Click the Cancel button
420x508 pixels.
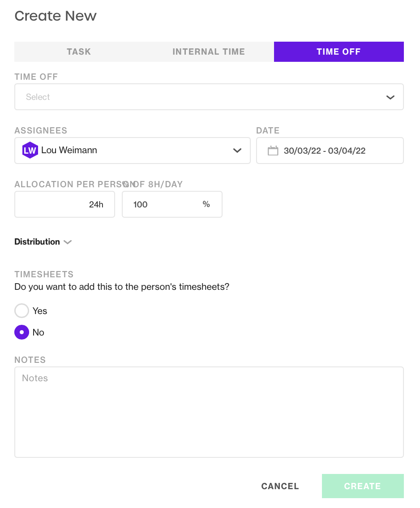[280, 486]
